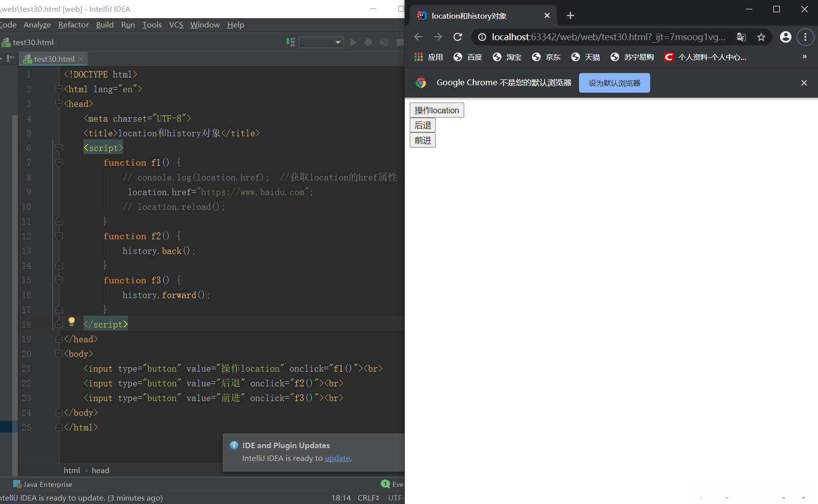Click the lightbulb intention icon on line 18
The width and height of the screenshot is (818, 504).
click(72, 321)
